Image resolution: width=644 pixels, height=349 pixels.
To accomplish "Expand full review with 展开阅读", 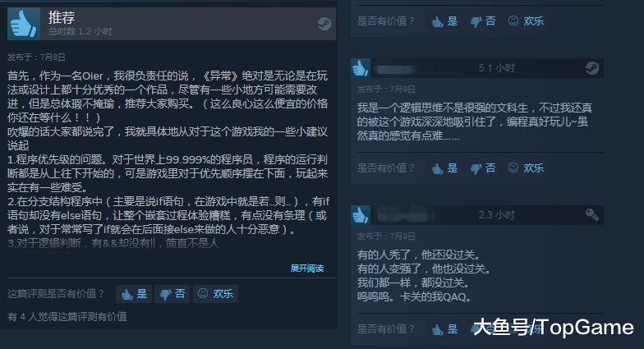I will pos(307,268).
